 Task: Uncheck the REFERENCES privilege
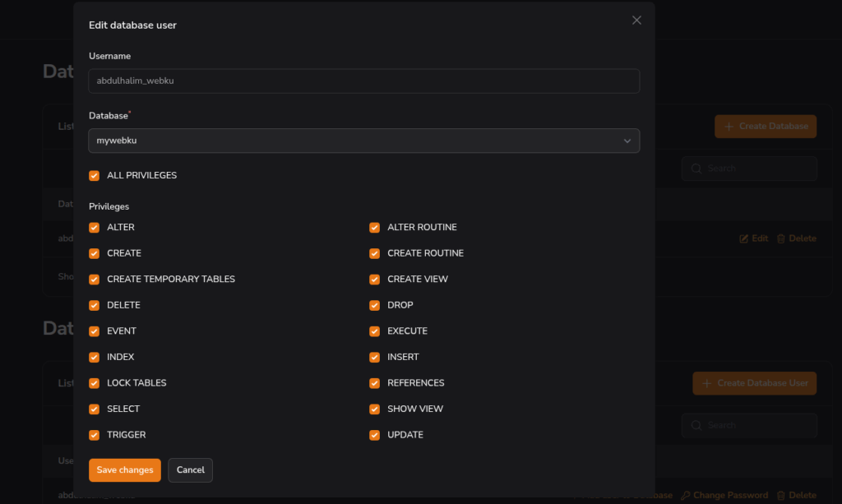[375, 383]
